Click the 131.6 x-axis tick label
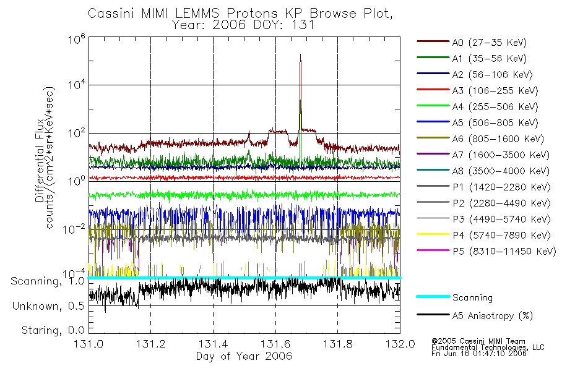The width and height of the screenshot is (588, 371). [275, 344]
